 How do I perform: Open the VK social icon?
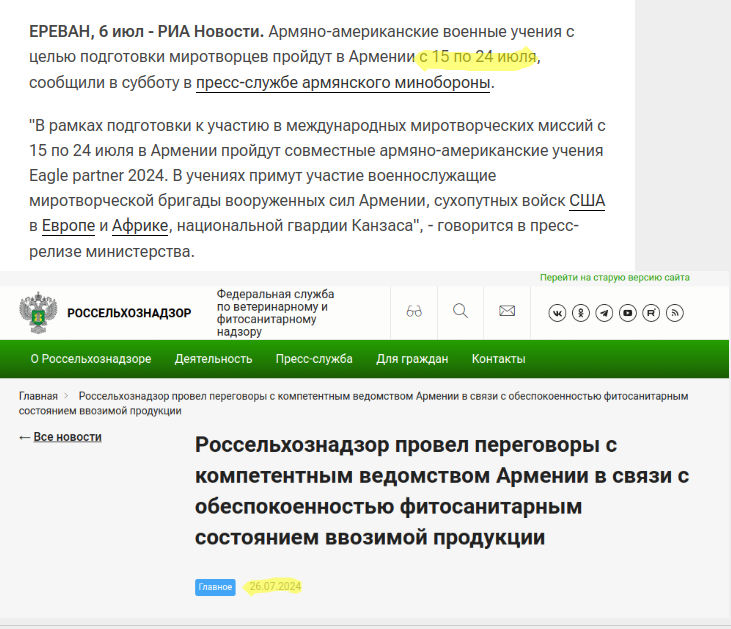557,313
